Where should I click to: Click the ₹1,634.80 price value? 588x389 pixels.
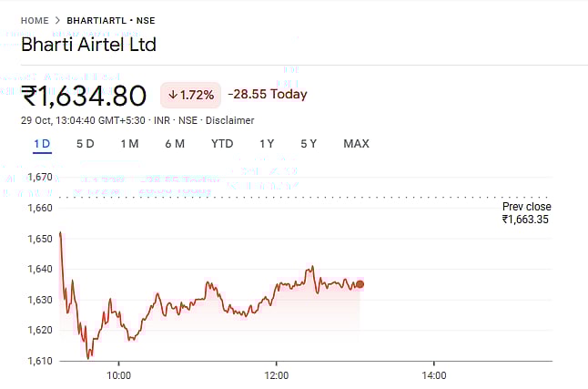click(x=85, y=95)
